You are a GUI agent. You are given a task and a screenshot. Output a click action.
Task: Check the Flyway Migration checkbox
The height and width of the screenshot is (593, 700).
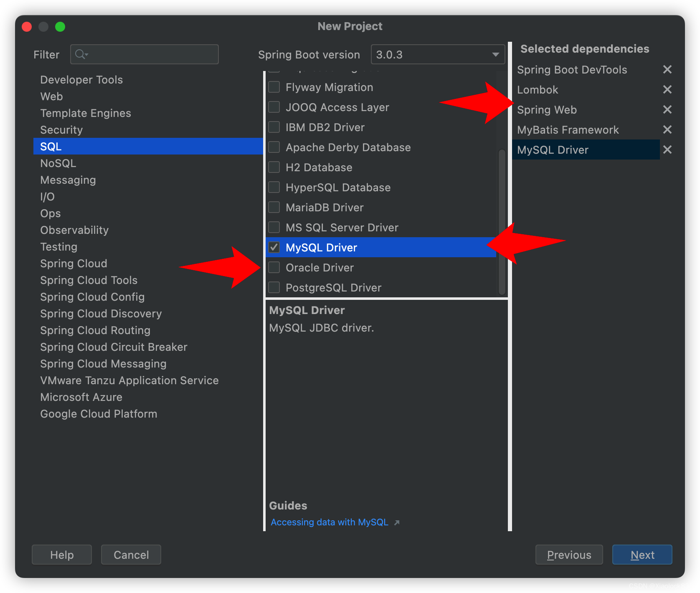click(x=274, y=87)
